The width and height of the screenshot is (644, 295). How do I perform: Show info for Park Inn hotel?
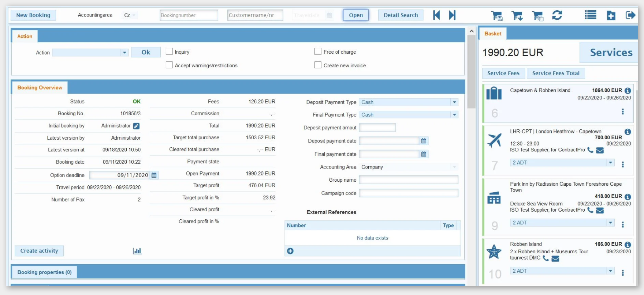click(x=628, y=197)
